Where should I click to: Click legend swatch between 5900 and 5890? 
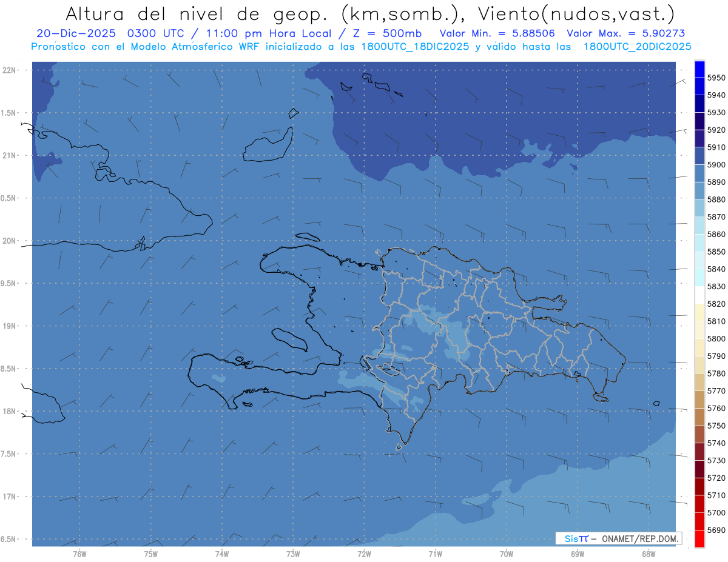[x=699, y=173]
